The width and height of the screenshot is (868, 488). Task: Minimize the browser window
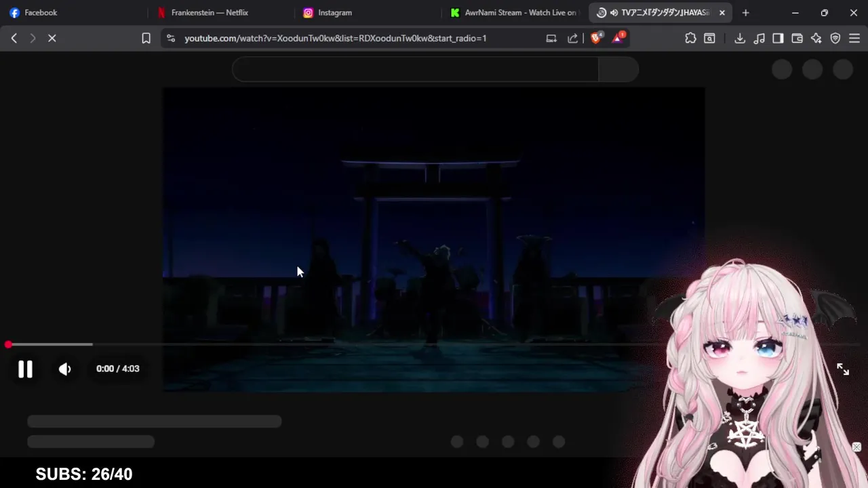(x=795, y=13)
